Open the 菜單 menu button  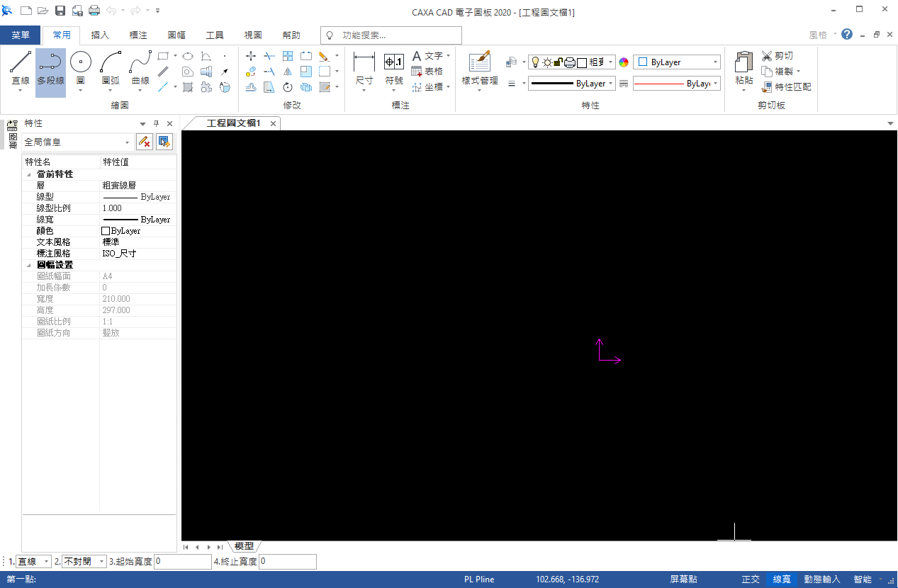click(21, 35)
